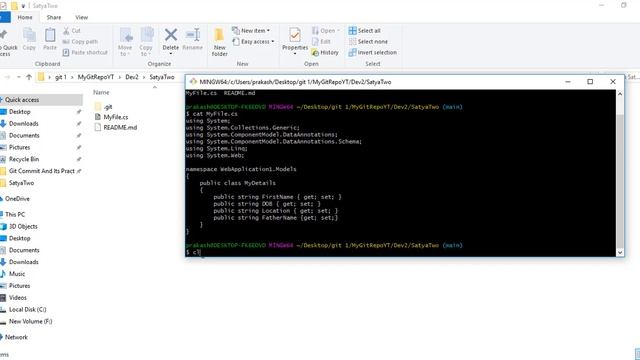Click Select none in the ribbon
640x360 pixels.
tap(368, 42)
